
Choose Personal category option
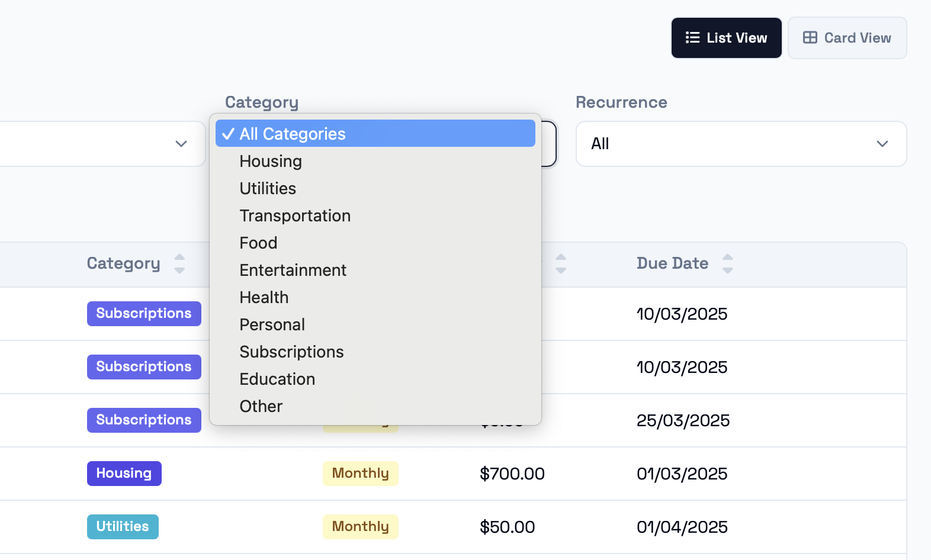272,324
